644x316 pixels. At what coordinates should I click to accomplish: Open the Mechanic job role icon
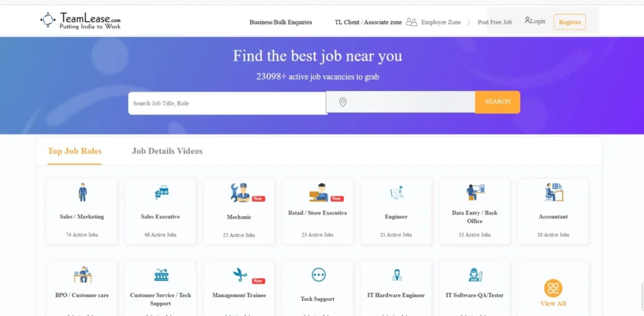(240, 192)
